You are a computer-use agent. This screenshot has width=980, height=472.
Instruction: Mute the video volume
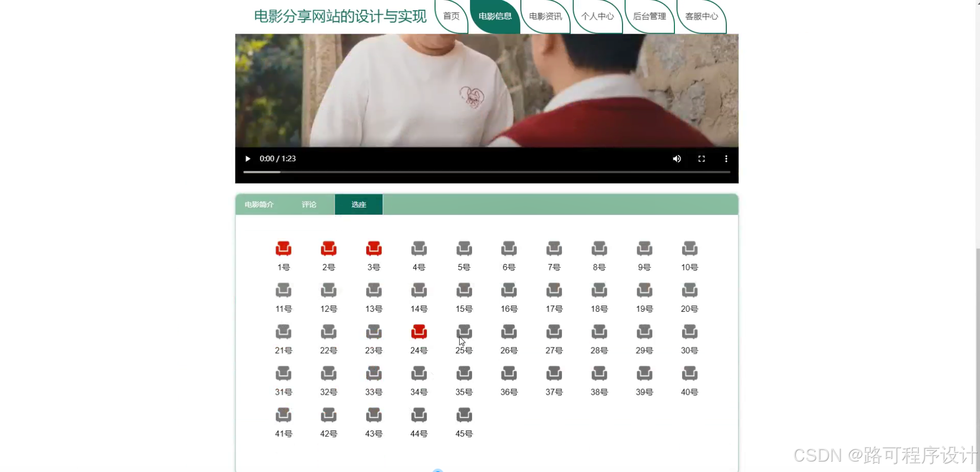tap(677, 159)
